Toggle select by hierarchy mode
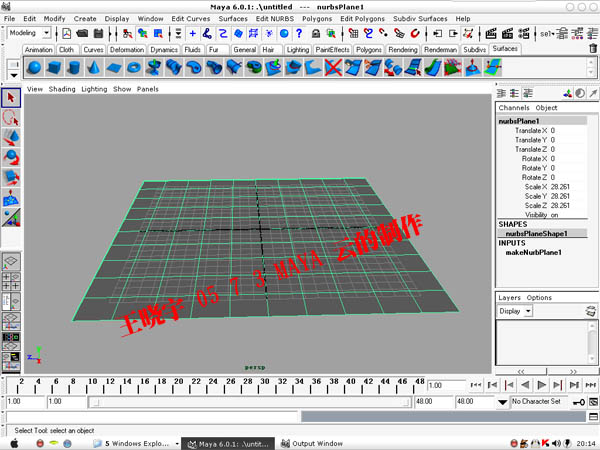Screen dimensions: 600x450 click(x=127, y=34)
